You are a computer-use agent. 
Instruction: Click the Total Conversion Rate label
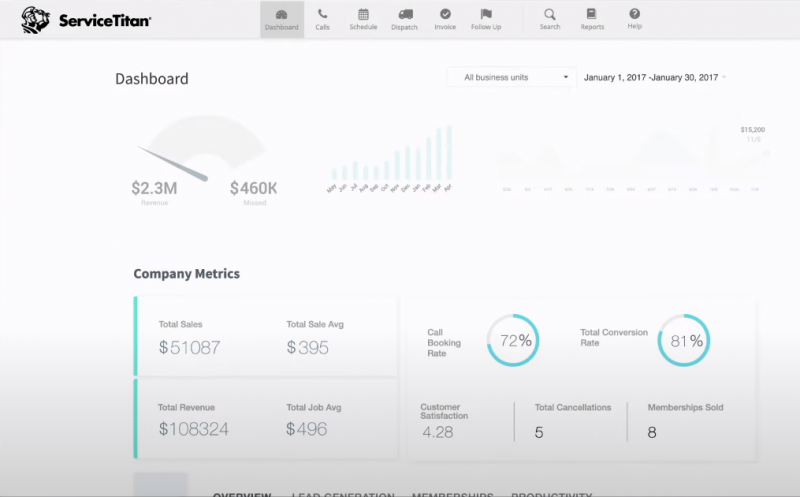point(614,337)
